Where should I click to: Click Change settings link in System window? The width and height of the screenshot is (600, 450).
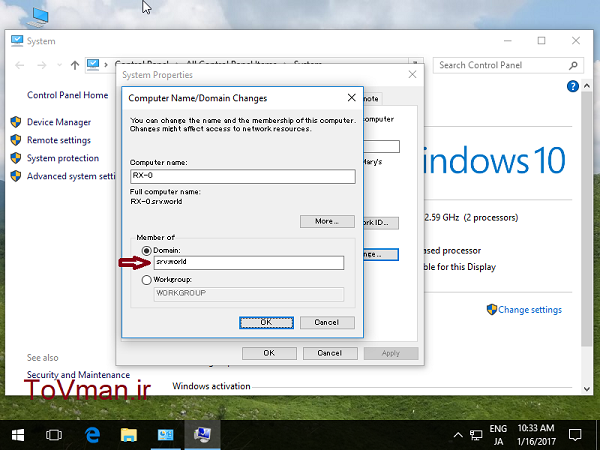(x=530, y=310)
